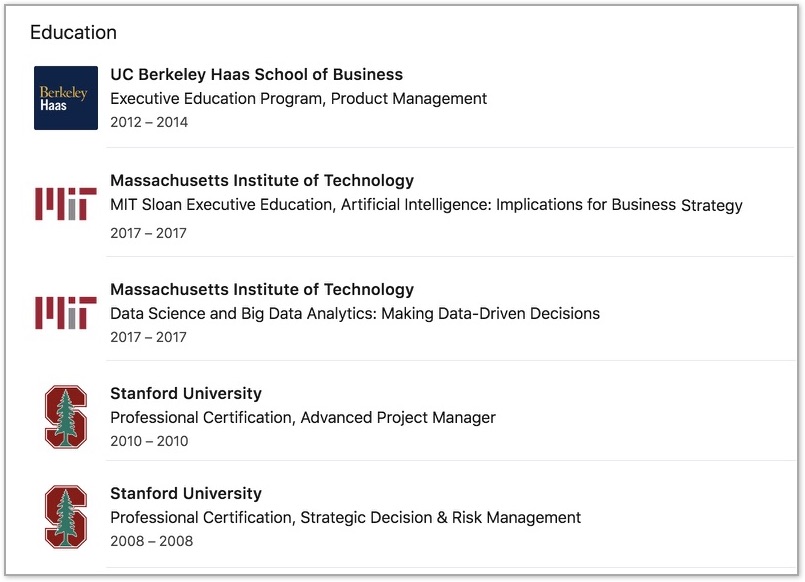Screen dimensions: 805x582
Task: Click the 2010 – 2010 date range
Action: click(x=149, y=441)
